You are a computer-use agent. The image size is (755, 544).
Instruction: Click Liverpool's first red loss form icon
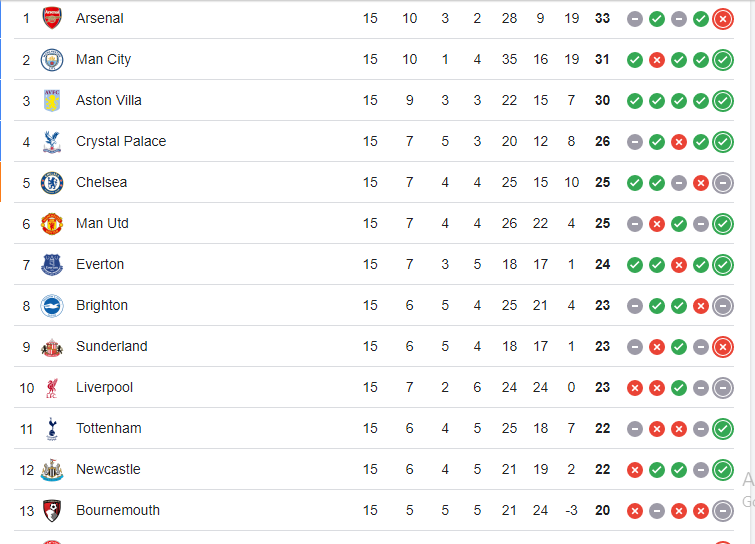click(634, 387)
